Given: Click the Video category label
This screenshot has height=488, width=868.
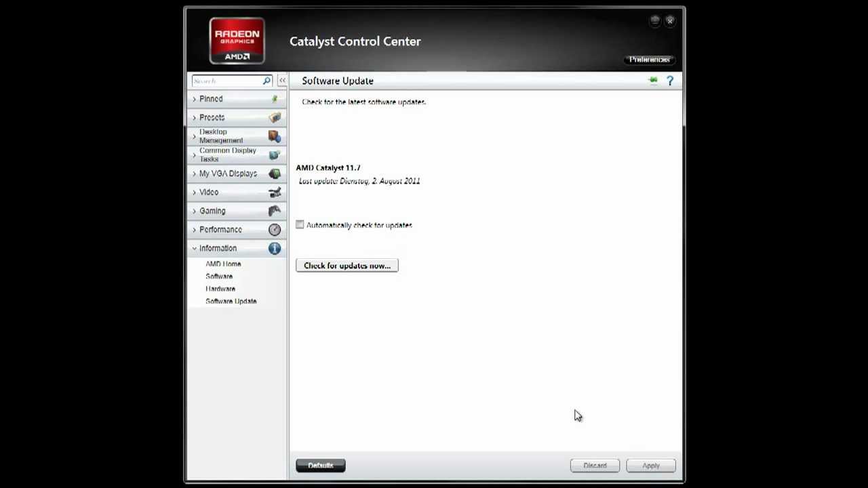Looking at the screenshot, I should pos(209,192).
